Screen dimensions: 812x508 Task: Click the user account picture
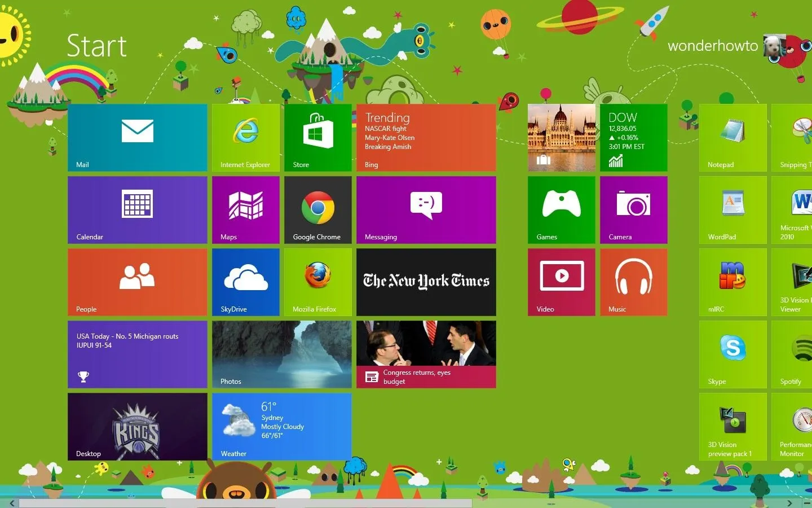pos(774,46)
